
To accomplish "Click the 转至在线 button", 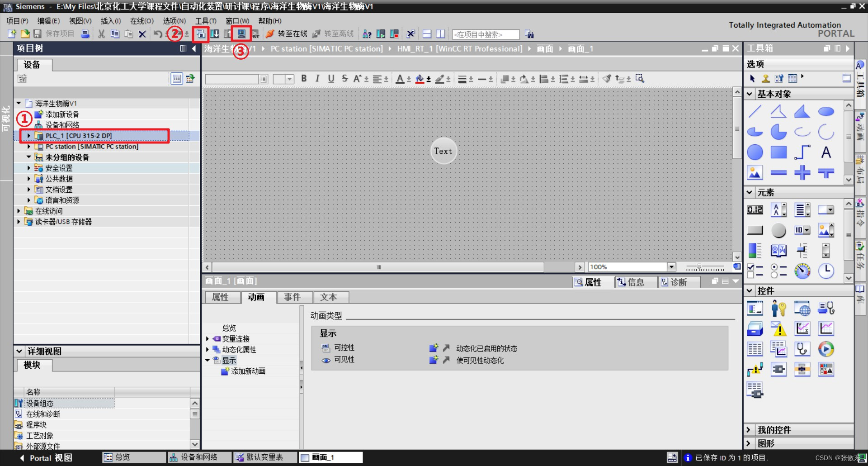I will point(287,34).
